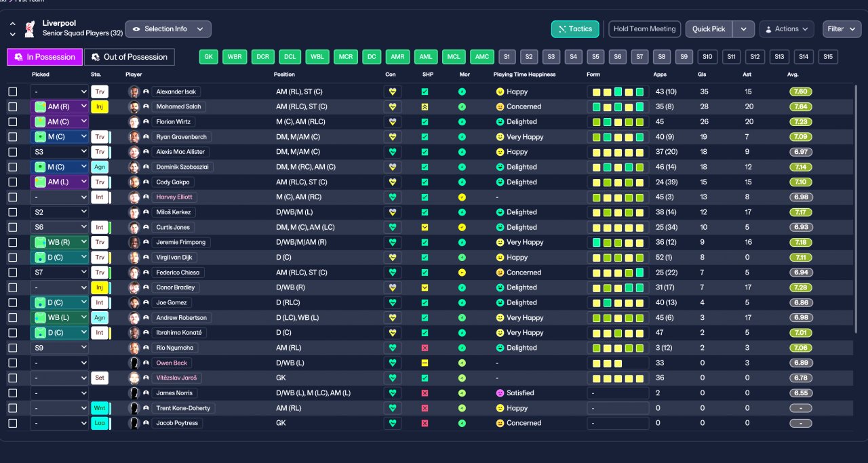
Task: Switch to the In Possession tab
Action: (x=45, y=57)
